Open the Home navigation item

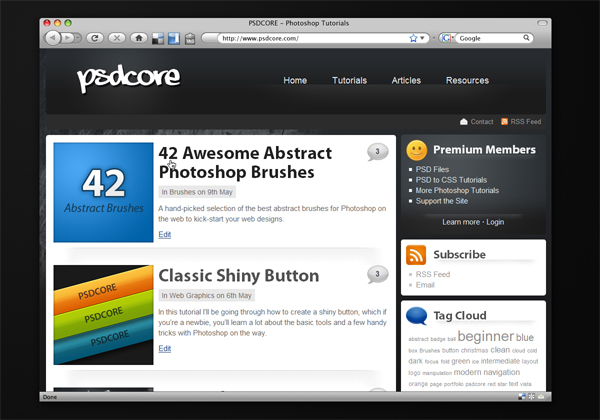295,80
